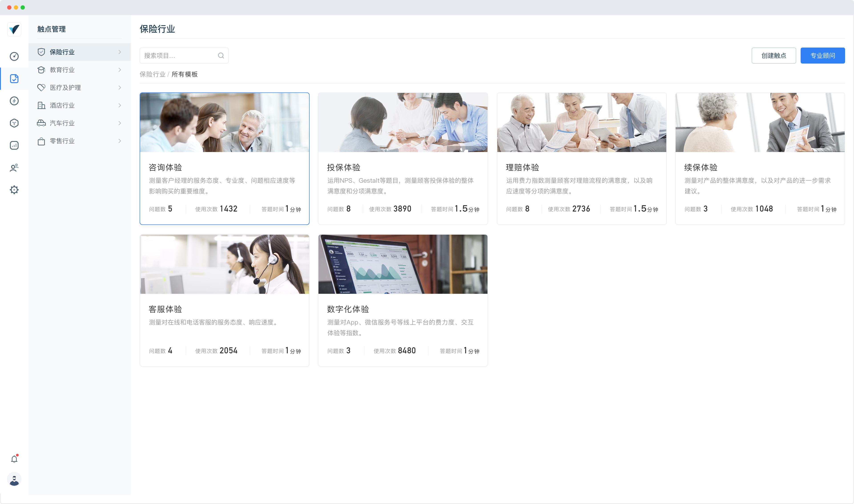This screenshot has height=504, width=854.
Task: Select 汽车行业 in the industry menu
Action: (x=62, y=123)
